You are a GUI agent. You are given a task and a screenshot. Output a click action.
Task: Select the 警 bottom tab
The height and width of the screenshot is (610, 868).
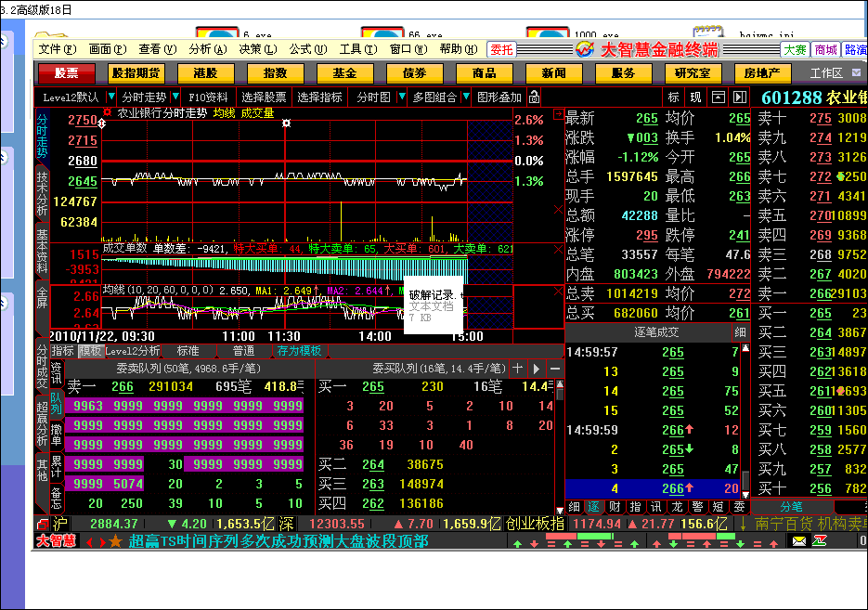697,507
